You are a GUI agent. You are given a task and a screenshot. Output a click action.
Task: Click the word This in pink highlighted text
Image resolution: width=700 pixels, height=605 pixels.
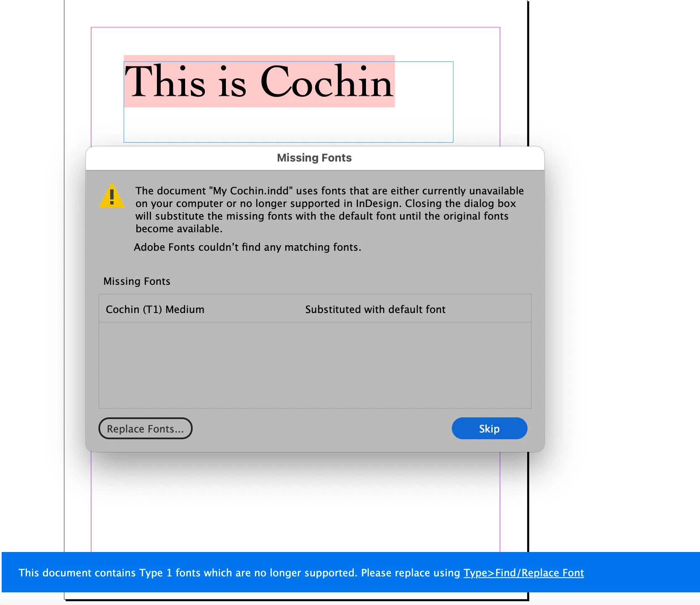tap(165, 82)
